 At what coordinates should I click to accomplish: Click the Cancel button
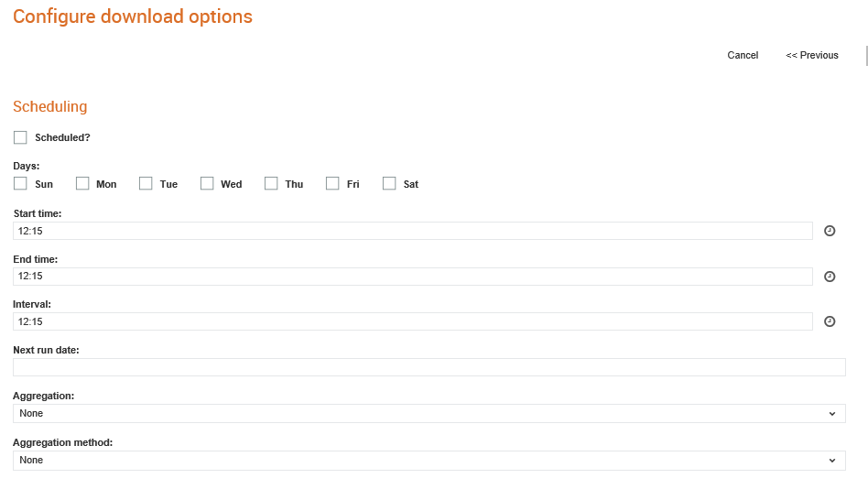(x=743, y=55)
